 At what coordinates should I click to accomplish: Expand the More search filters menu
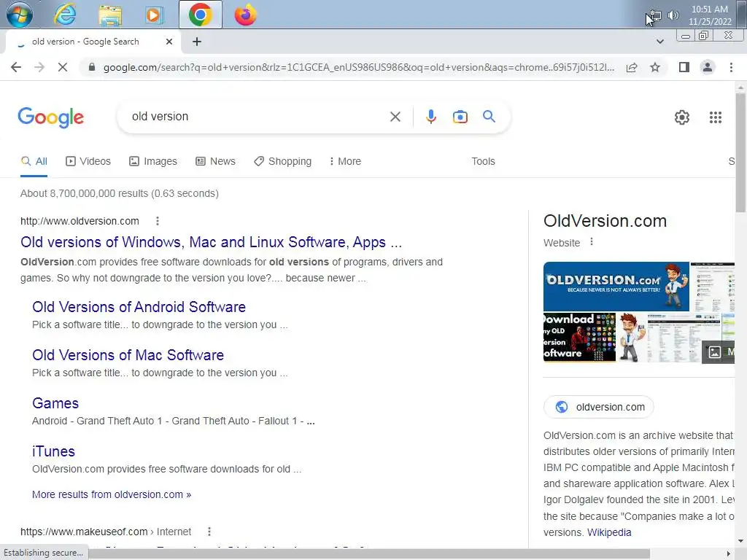coord(345,161)
